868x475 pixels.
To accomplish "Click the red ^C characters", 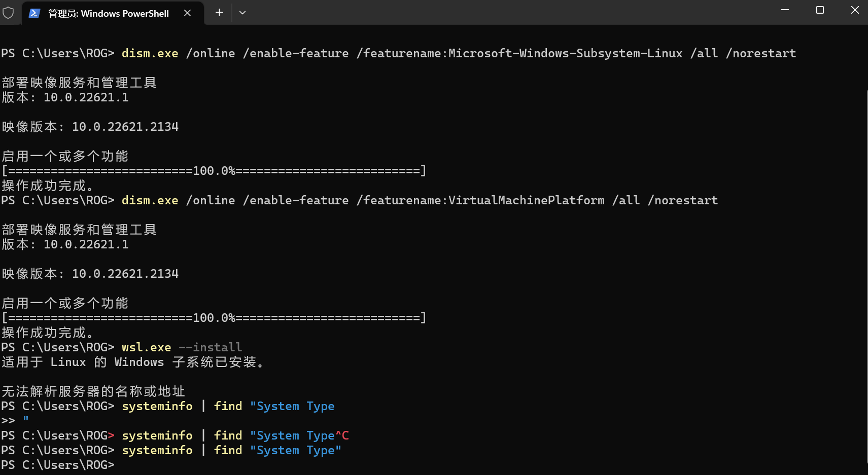I will pyautogui.click(x=342, y=435).
